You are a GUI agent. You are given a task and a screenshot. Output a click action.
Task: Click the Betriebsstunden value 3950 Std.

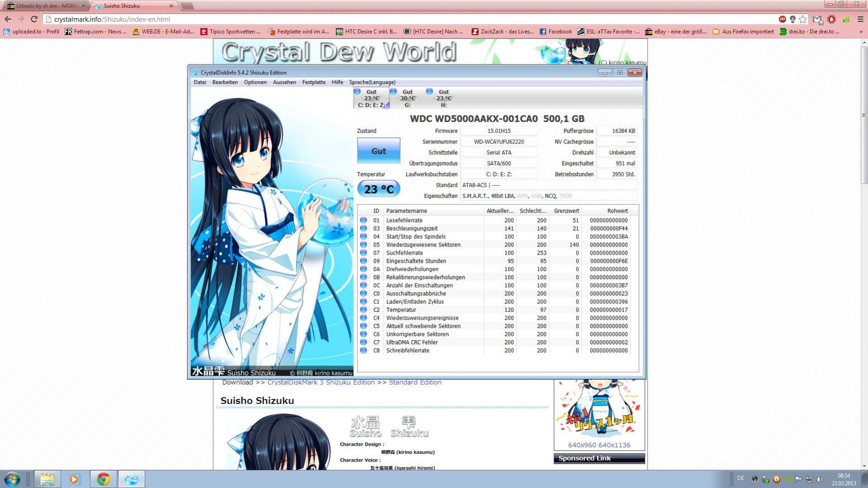point(617,174)
